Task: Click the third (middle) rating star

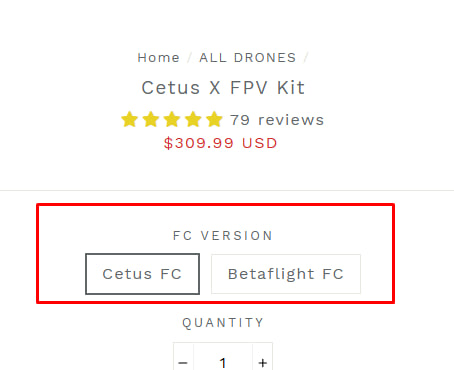Action: [172, 119]
